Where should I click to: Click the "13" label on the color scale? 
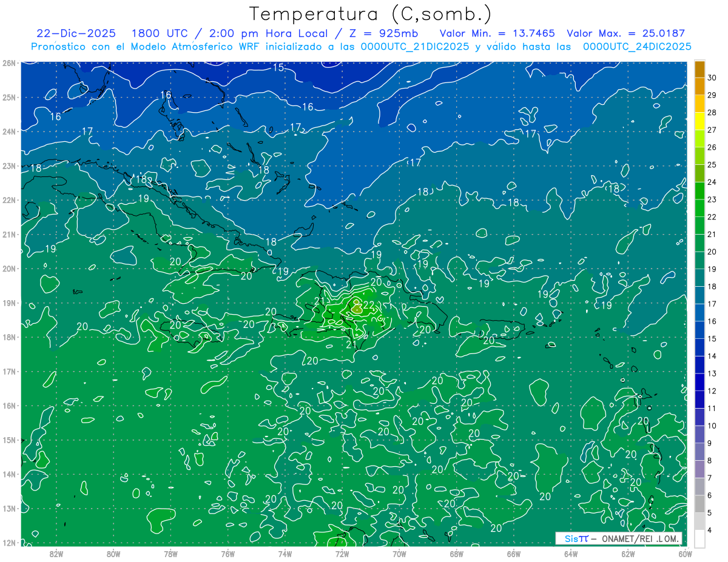click(712, 373)
